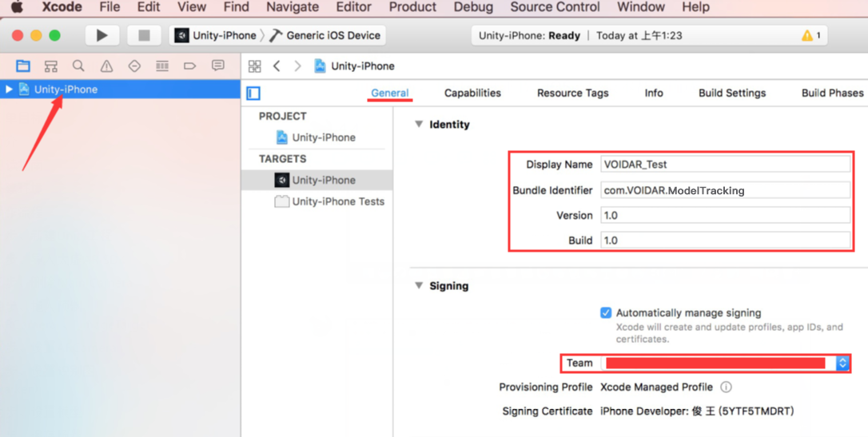Click the Bundle Identifier field
The image size is (868, 437).
(x=725, y=190)
